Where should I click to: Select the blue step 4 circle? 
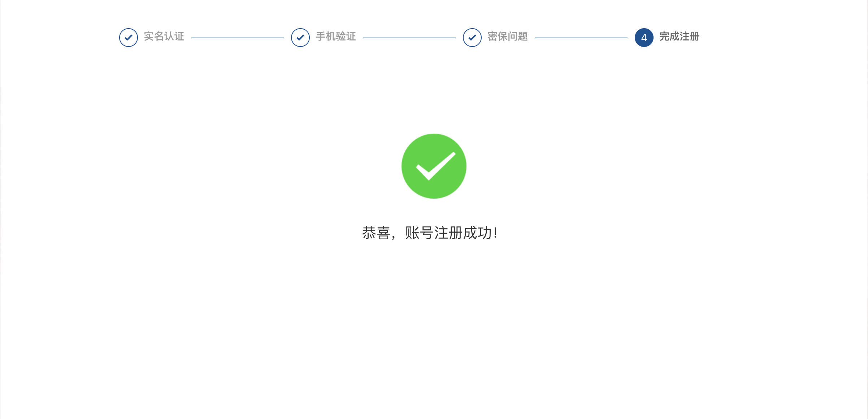[644, 38]
